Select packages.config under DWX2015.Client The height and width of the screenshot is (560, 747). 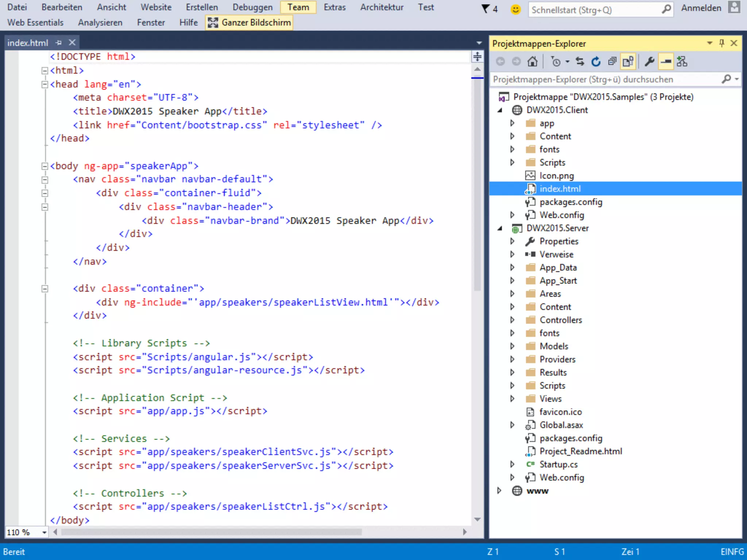(x=570, y=202)
